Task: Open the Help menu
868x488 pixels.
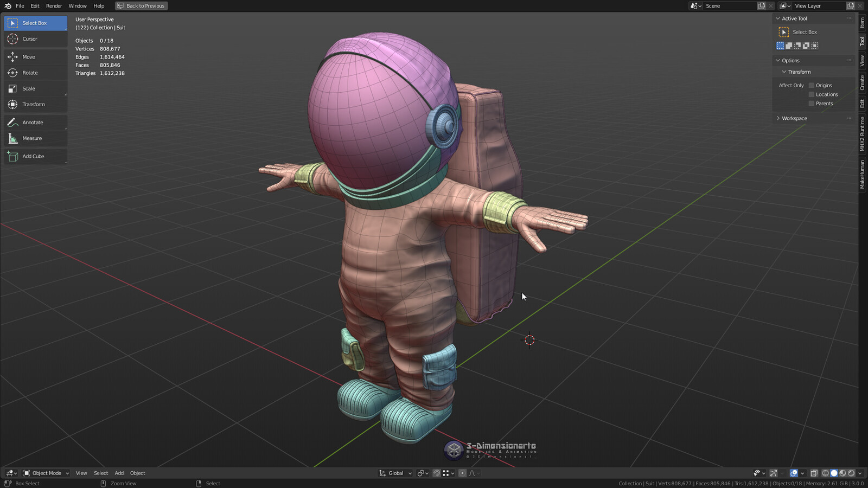Action: [99, 6]
